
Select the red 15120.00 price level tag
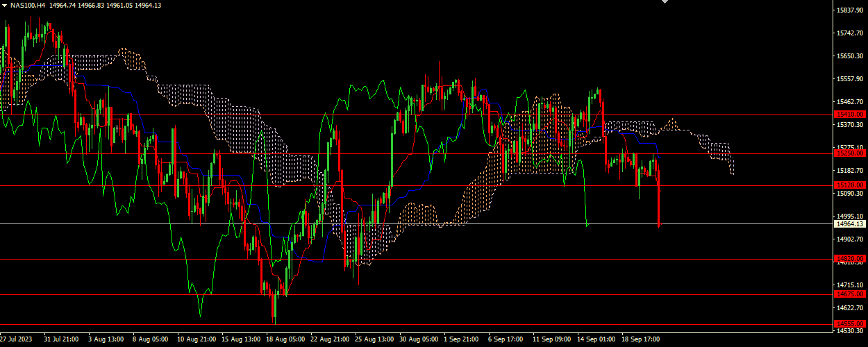click(x=850, y=185)
